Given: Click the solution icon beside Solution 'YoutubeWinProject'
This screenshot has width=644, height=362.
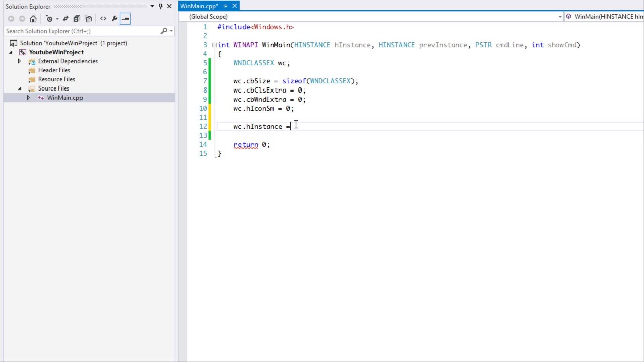Looking at the screenshot, I should (14, 43).
